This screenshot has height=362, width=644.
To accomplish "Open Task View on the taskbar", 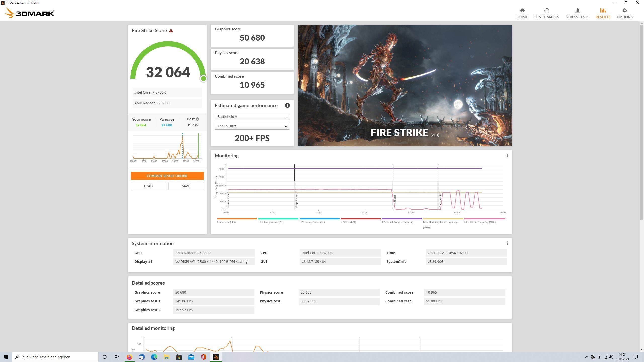I will [117, 357].
